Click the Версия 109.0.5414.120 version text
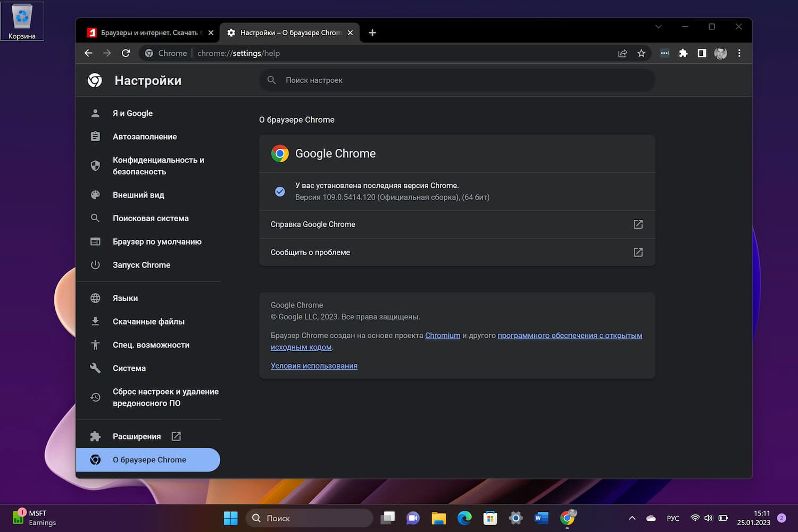Image resolution: width=798 pixels, height=532 pixels. pos(392,197)
